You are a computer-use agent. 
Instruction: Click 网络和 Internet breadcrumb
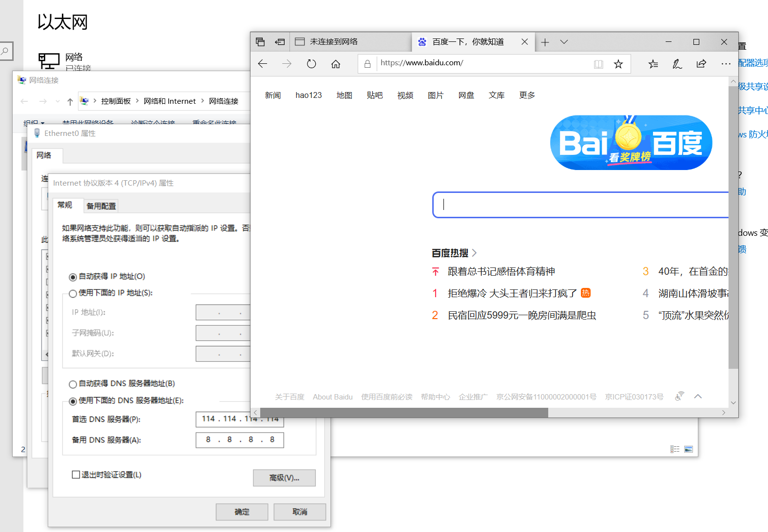170,101
